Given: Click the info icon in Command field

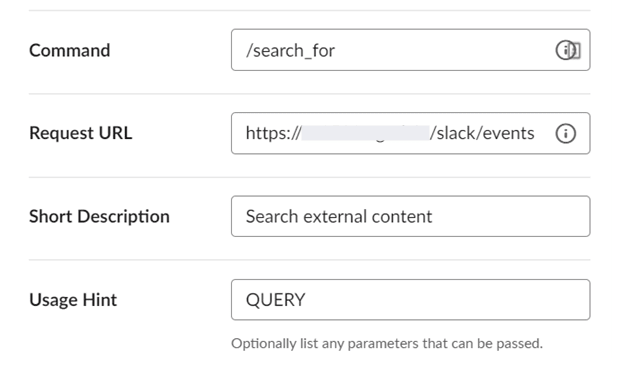Looking at the screenshot, I should (564, 50).
